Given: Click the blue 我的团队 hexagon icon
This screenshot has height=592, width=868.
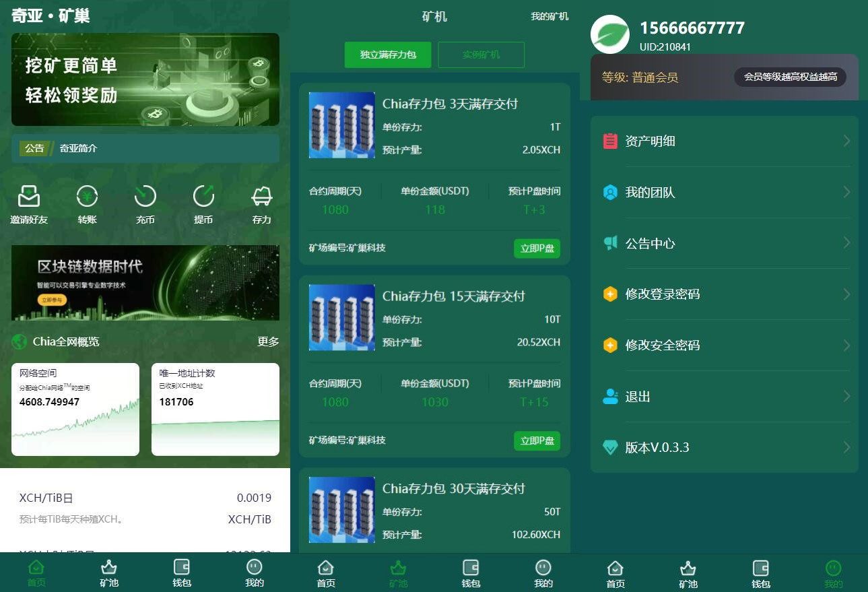Looking at the screenshot, I should (610, 192).
